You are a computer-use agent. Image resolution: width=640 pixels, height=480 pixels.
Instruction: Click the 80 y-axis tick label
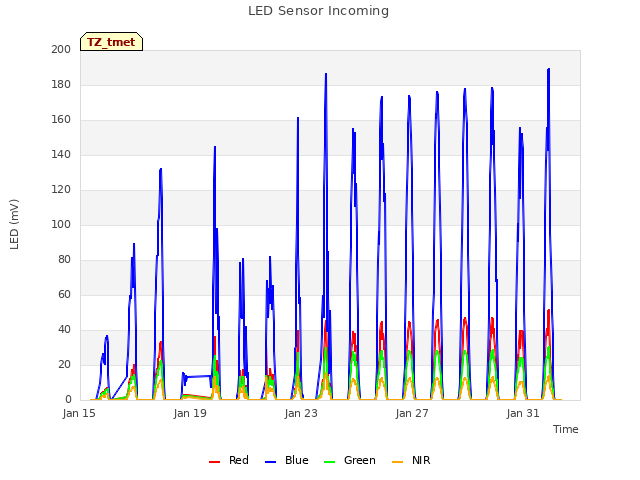[x=64, y=260]
